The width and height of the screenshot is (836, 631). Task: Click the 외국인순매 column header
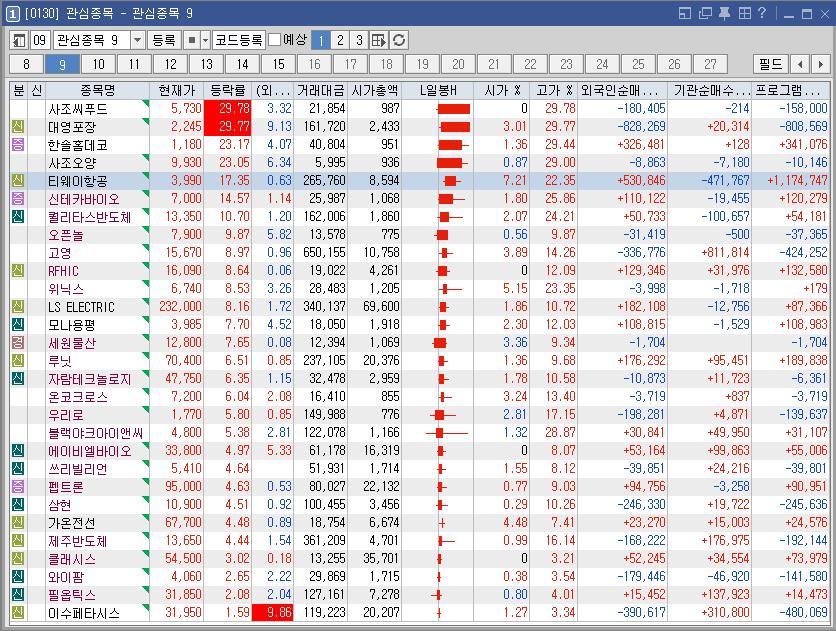click(x=623, y=91)
